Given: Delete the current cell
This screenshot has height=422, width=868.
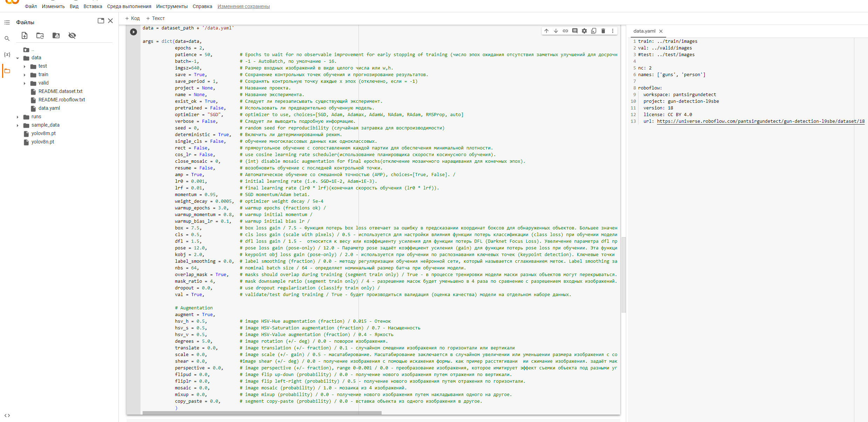Looking at the screenshot, I should click(x=603, y=31).
